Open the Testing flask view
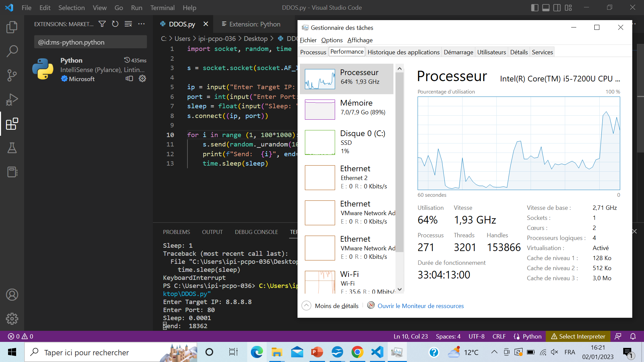 coord(12,148)
